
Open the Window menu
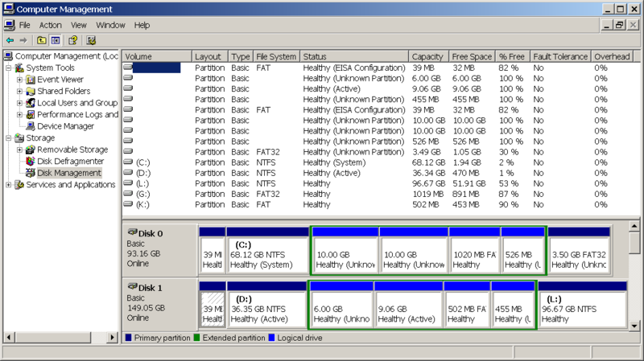[110, 25]
